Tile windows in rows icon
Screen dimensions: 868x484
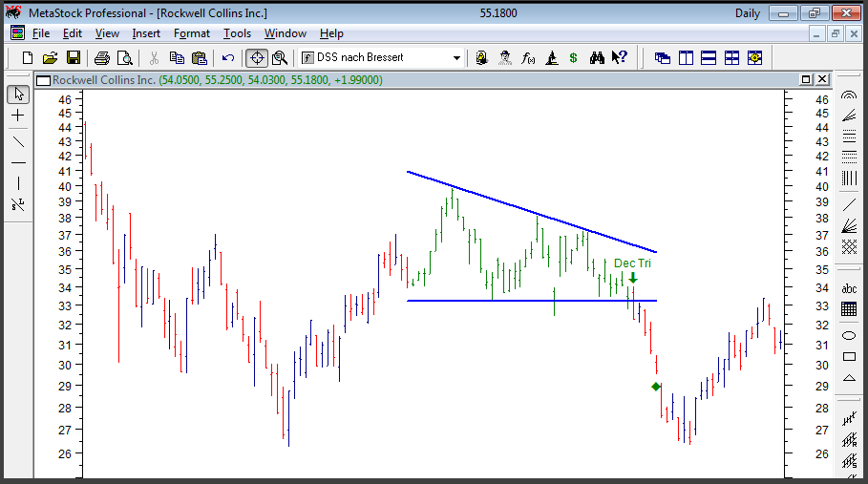coord(709,57)
